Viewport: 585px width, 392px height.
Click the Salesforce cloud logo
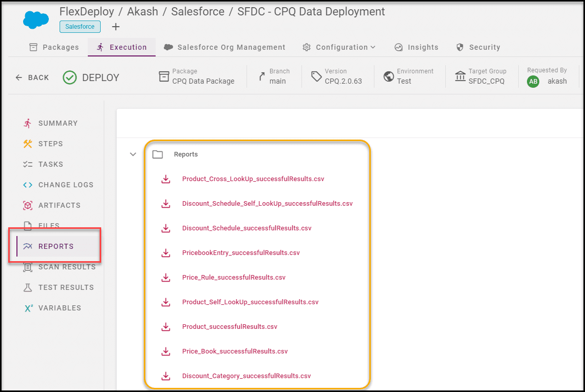(35, 19)
